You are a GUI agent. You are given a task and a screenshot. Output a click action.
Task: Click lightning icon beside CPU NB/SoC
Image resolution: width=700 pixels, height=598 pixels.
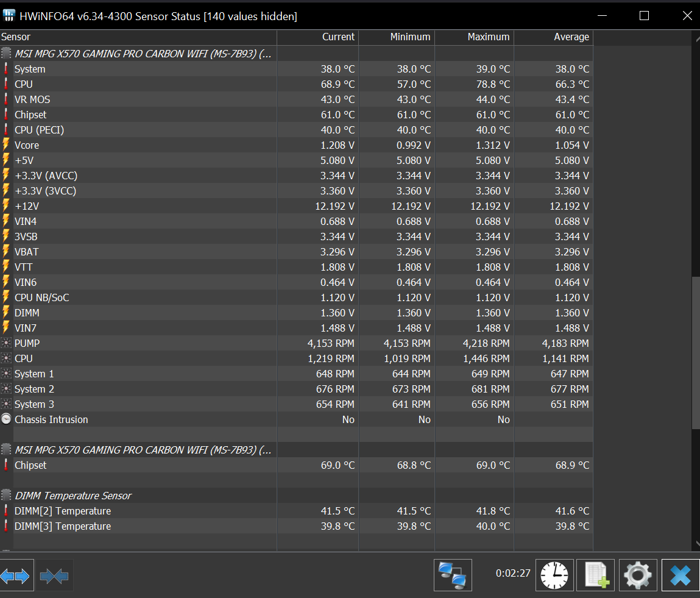pos(6,297)
